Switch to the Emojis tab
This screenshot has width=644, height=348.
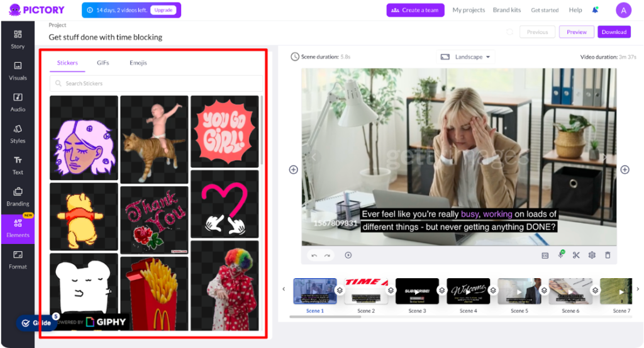tap(138, 63)
